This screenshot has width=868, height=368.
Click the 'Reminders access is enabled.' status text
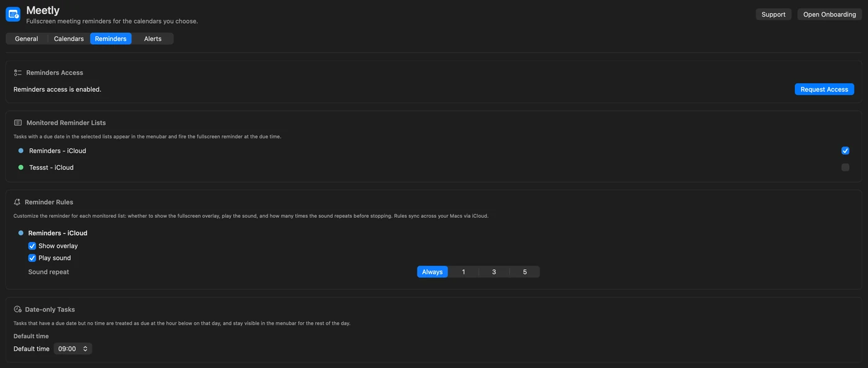(58, 89)
